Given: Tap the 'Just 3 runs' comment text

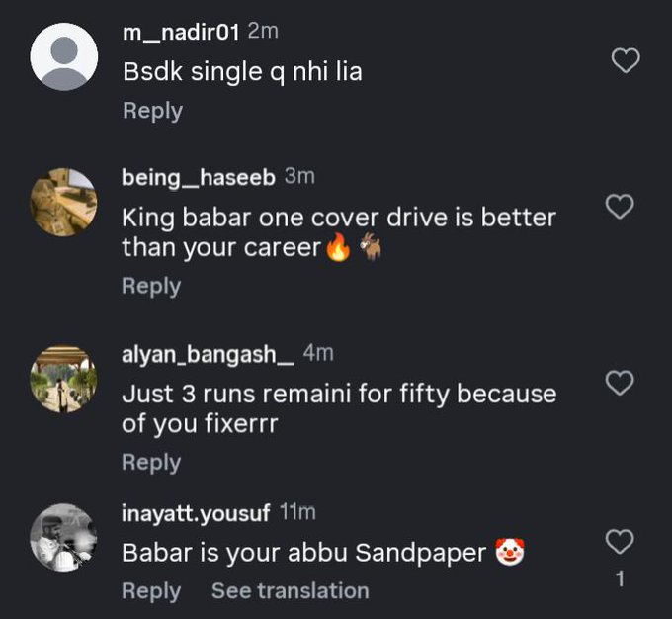Looking at the screenshot, I should [x=338, y=408].
